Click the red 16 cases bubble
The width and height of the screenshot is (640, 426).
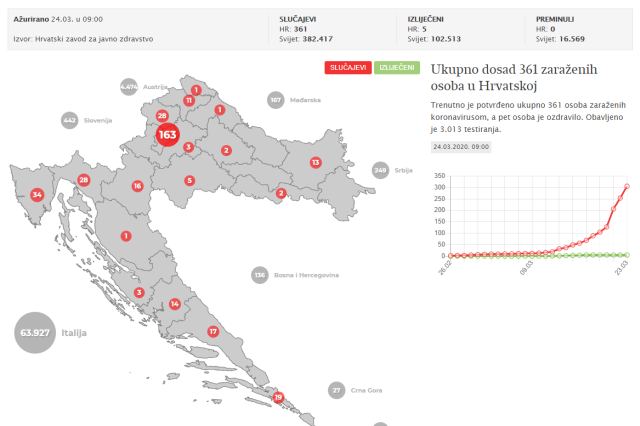[137, 186]
